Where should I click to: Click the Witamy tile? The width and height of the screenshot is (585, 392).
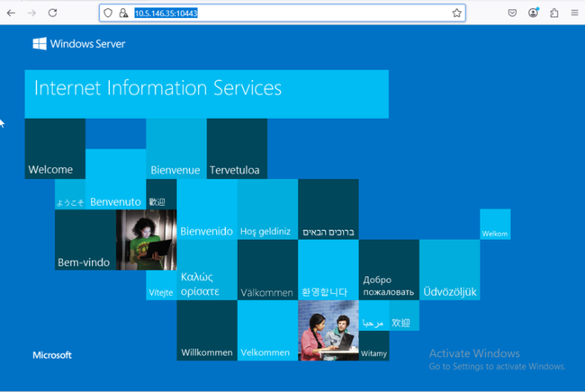pyautogui.click(x=373, y=346)
